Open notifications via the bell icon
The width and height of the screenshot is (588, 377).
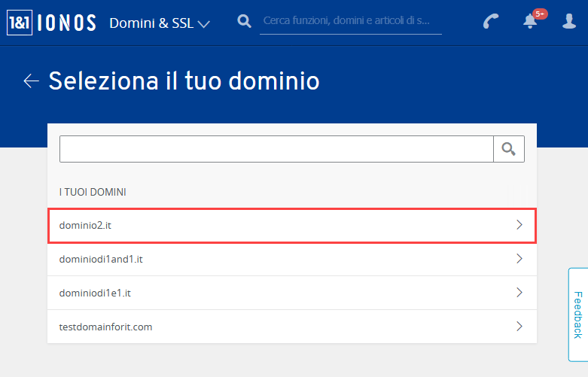tap(530, 22)
